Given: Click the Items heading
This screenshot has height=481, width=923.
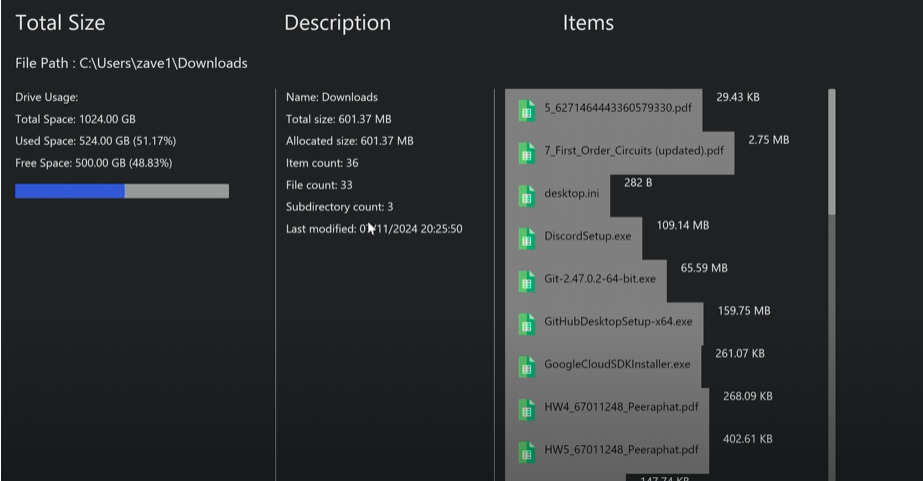Looking at the screenshot, I should 588,23.
